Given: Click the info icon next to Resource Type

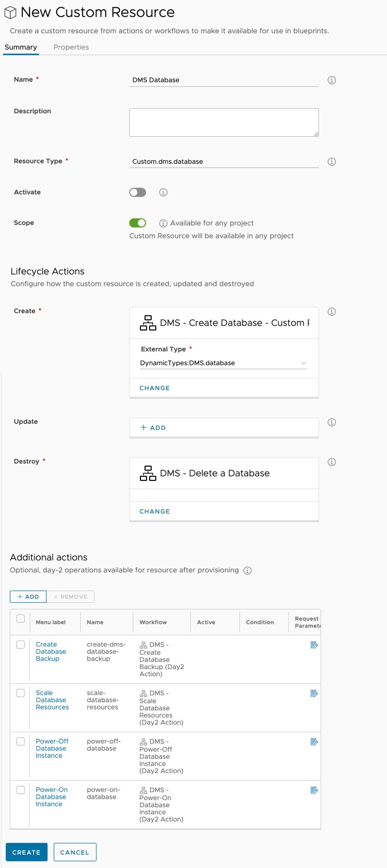Looking at the screenshot, I should [331, 162].
